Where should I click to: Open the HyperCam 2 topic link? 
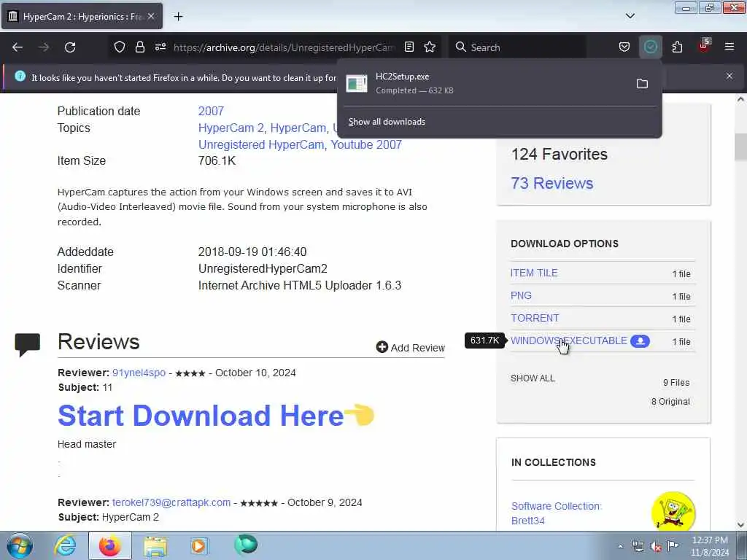(231, 128)
